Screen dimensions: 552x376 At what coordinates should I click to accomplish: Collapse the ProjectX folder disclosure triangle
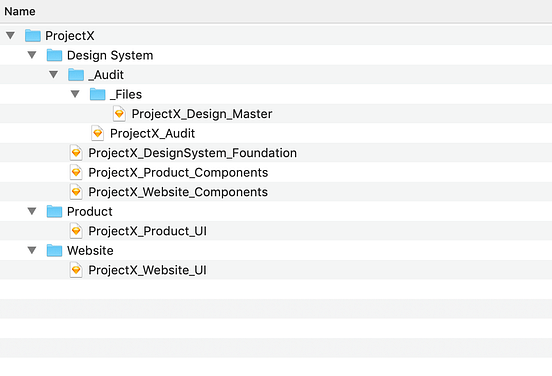tap(11, 35)
